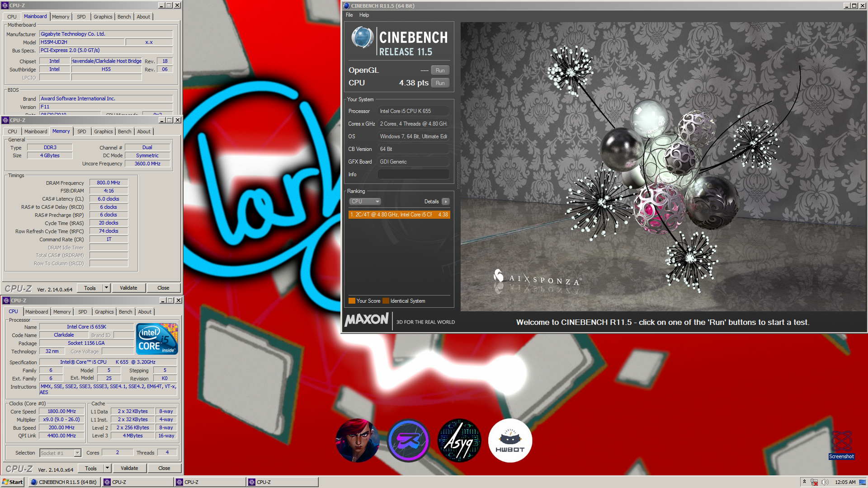This screenshot has width=868, height=488.
Task: Click the orange Your Score swatch
Action: (x=352, y=301)
